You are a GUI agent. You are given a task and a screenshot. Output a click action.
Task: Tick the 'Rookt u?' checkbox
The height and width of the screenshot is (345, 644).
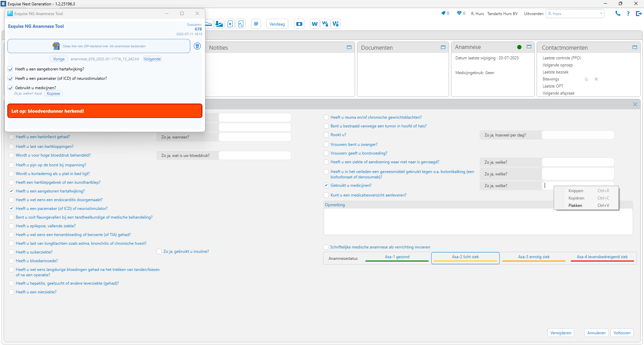point(326,135)
